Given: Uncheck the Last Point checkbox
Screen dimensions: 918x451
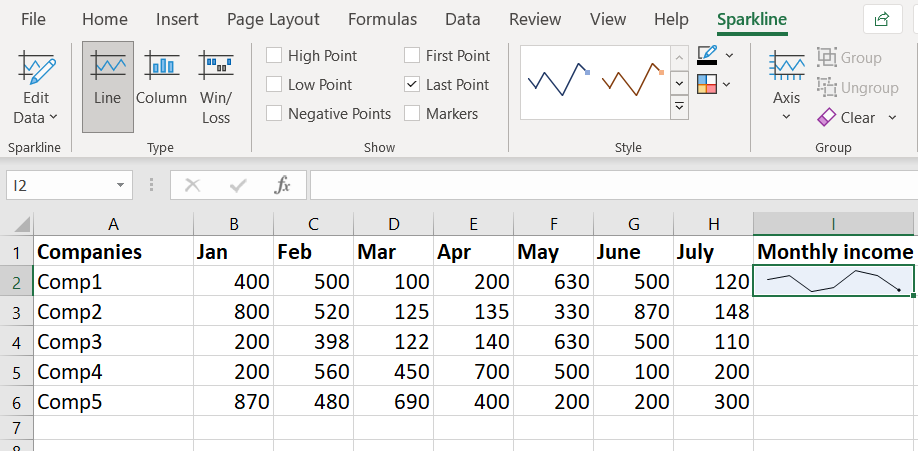Looking at the screenshot, I should 412,85.
